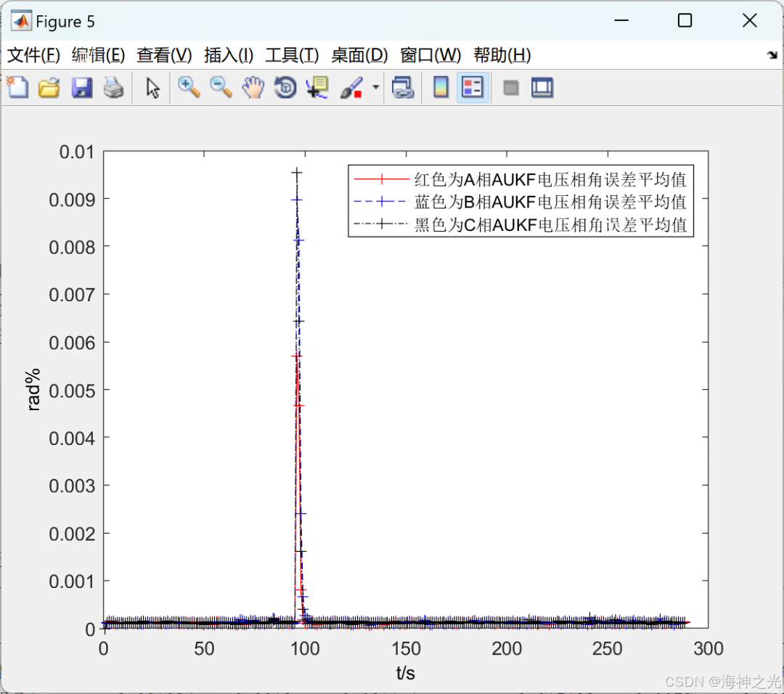The width and height of the screenshot is (784, 694).
Task: Open the Brush color dropdown arrow
Action: point(376,88)
